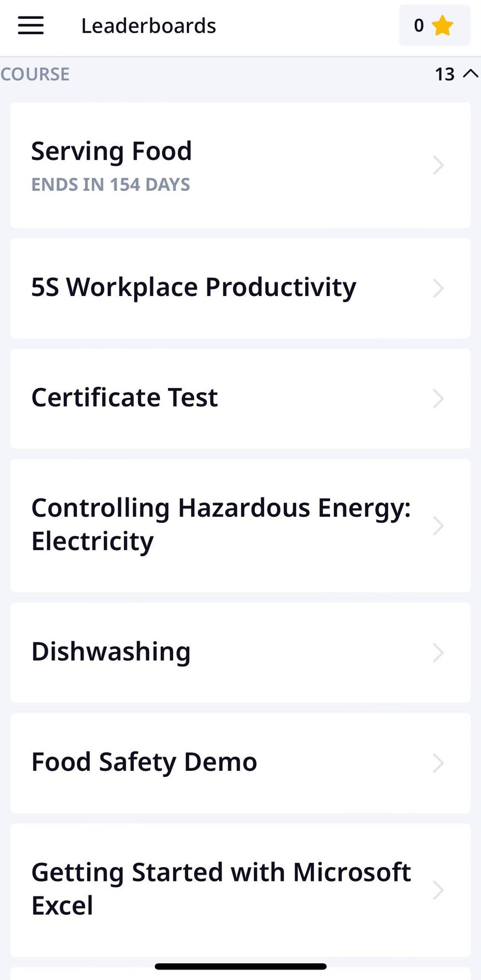
Task: Tap chevron on Certificate Test row
Action: point(438,398)
